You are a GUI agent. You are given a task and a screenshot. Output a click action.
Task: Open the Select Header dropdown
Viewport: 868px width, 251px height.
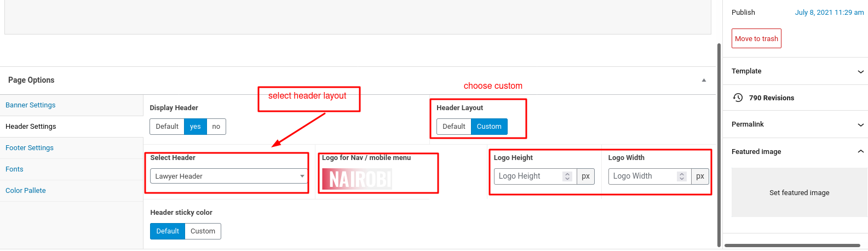coord(228,176)
